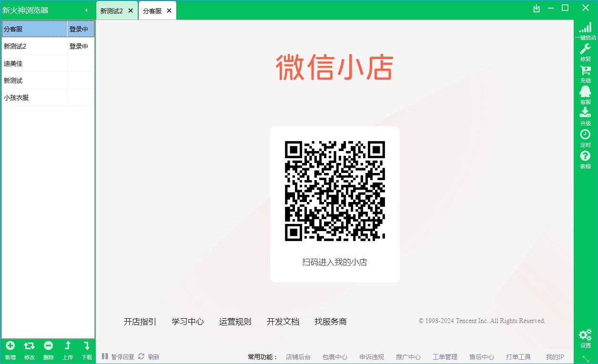Open the 充值 shopping cart icon
Image resolution: width=598 pixels, height=364 pixels.
tap(585, 71)
